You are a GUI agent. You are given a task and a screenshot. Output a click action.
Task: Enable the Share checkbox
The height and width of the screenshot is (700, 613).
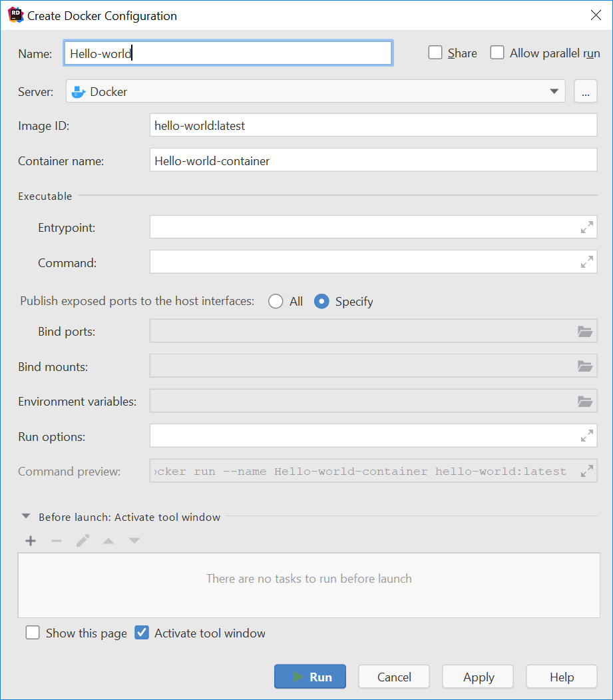[x=435, y=53]
